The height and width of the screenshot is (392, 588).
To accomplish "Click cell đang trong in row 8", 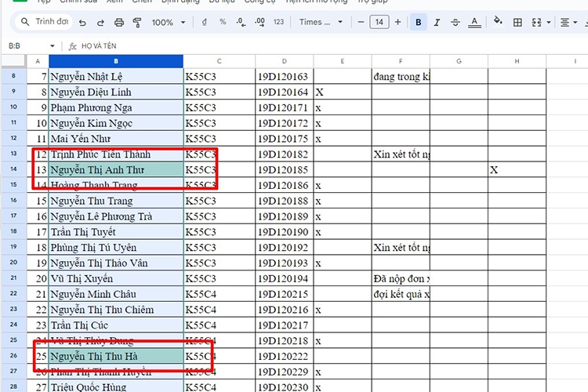I will [x=401, y=77].
